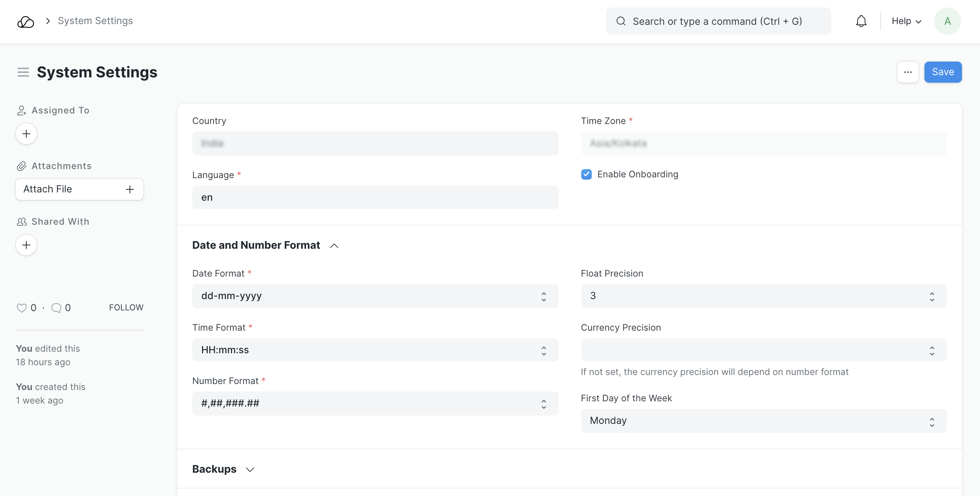Open comments via speech bubble icon
Image resolution: width=980 pixels, height=496 pixels.
coord(56,308)
